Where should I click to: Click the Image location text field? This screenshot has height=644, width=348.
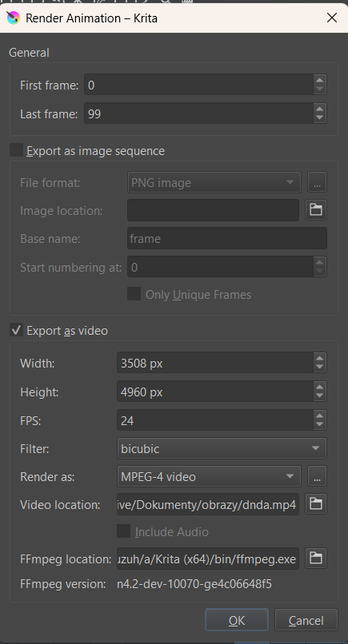[x=213, y=210]
